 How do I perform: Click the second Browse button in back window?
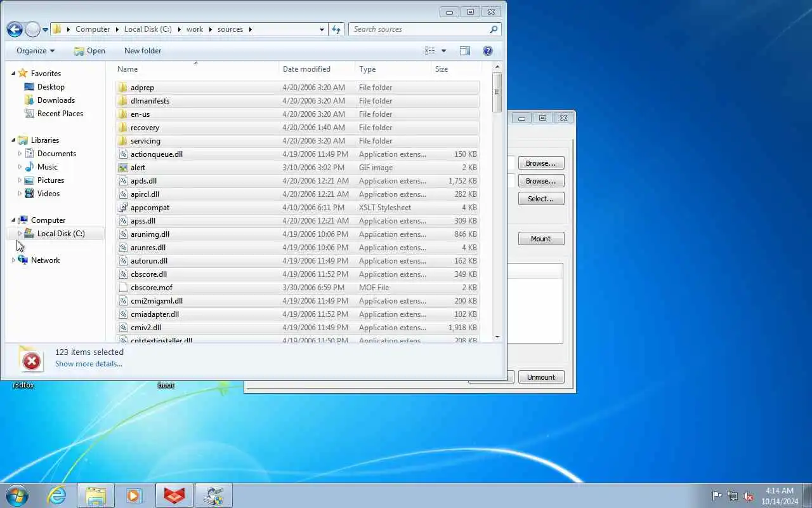[541, 181]
